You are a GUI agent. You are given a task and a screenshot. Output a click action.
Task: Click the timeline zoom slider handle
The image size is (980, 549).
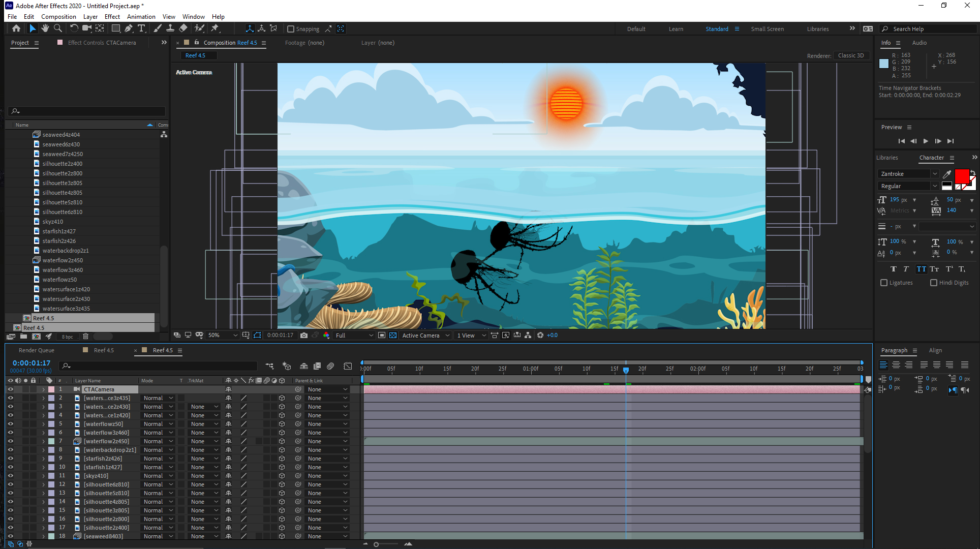click(376, 544)
